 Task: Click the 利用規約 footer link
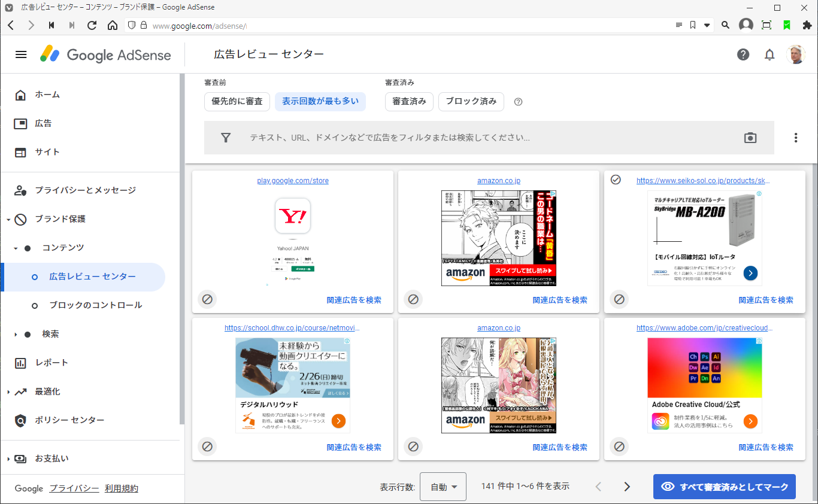[x=122, y=488]
